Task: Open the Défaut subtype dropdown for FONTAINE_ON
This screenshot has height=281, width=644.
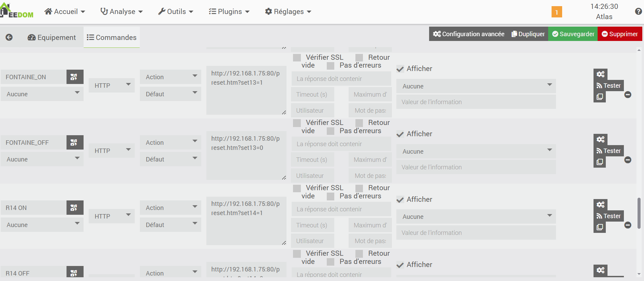Action: (x=170, y=94)
